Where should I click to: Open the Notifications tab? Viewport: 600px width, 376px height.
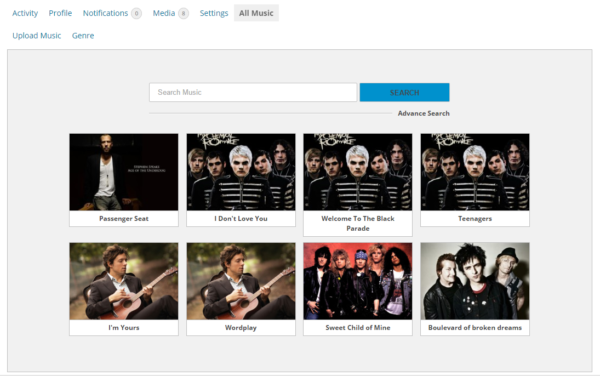click(105, 13)
